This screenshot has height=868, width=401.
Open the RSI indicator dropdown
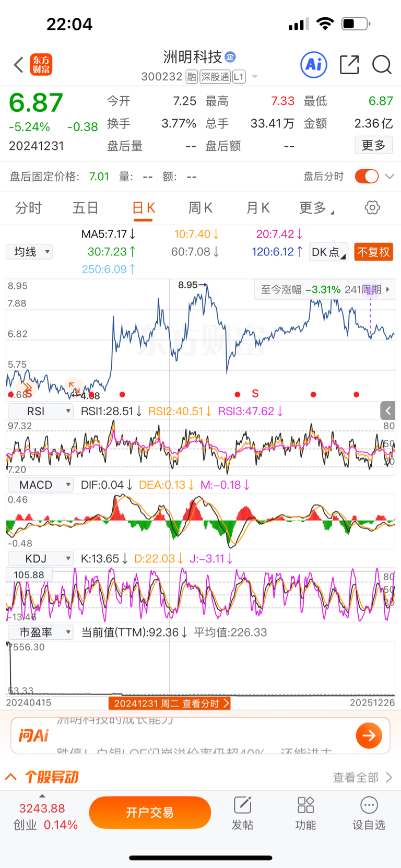click(x=40, y=411)
